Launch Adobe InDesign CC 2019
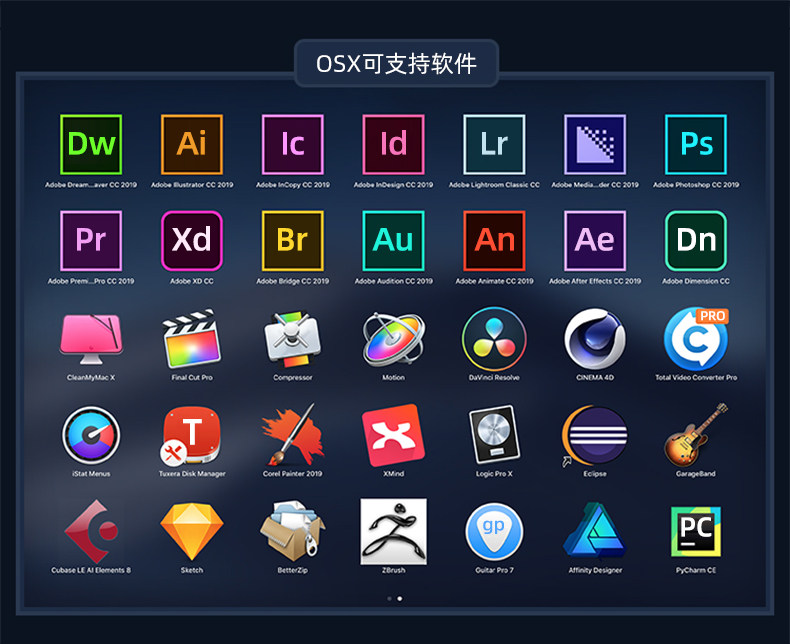This screenshot has height=644, width=790. [x=393, y=144]
